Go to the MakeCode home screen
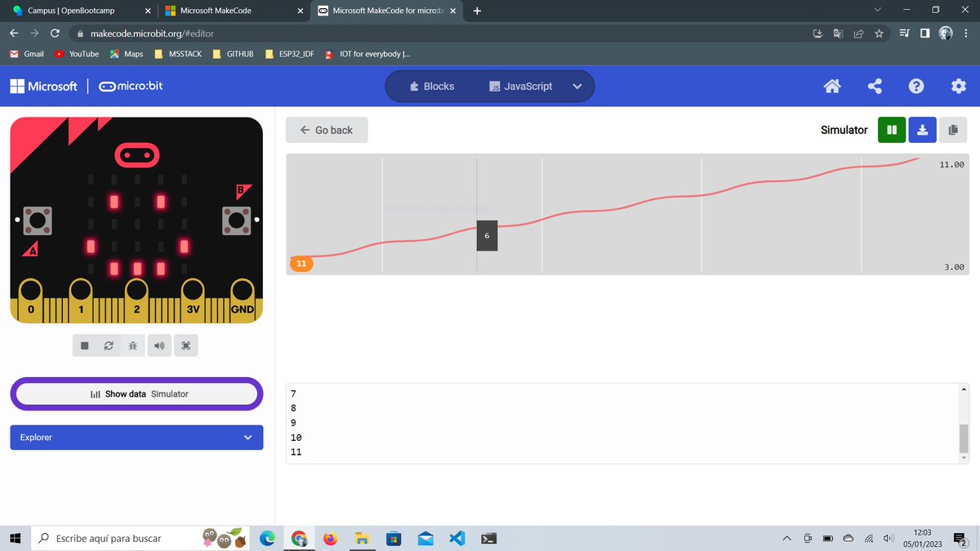 click(x=832, y=86)
